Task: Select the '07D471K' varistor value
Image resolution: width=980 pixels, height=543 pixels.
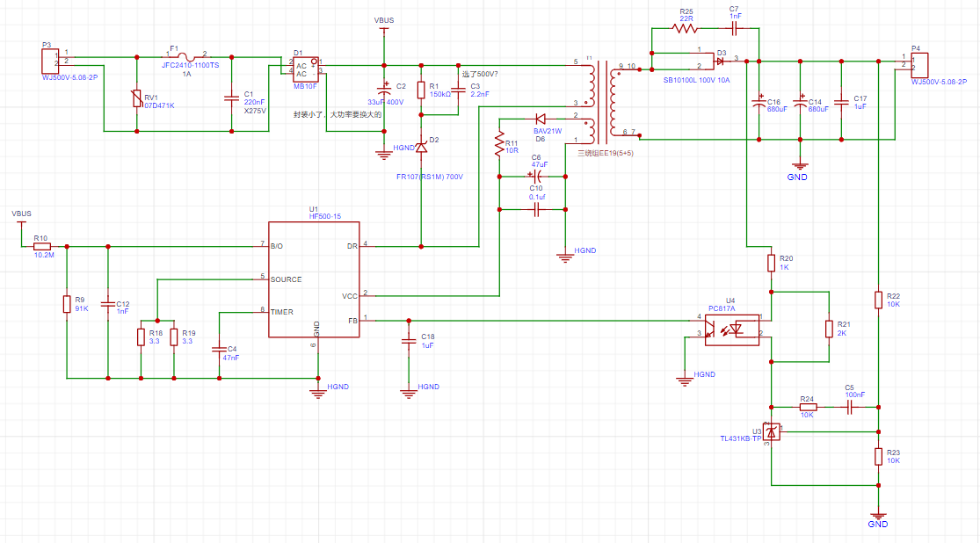Action: (x=159, y=105)
